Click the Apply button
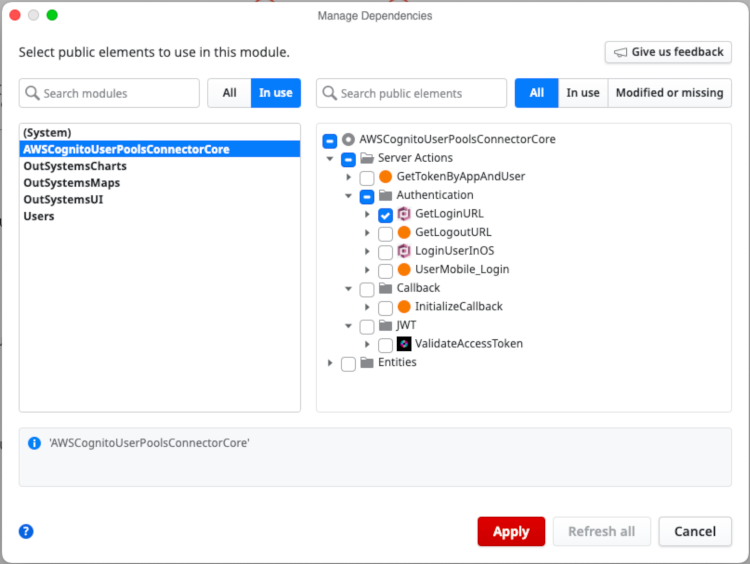The height and width of the screenshot is (564, 750). [x=511, y=531]
